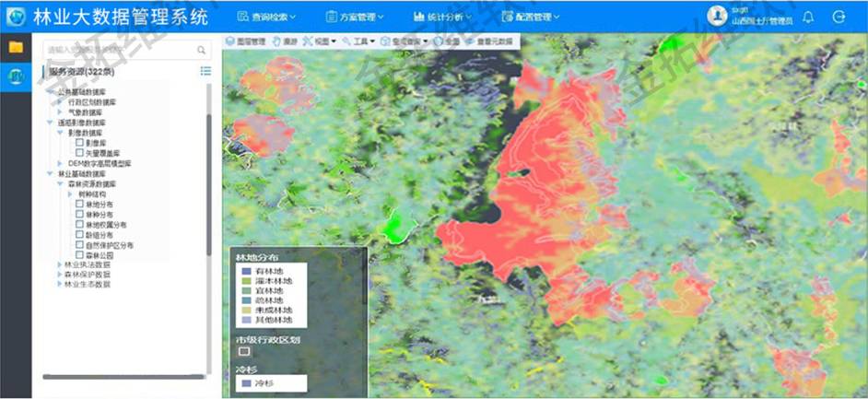
Task: Toggle the 矢量覆盖库 checkbox
Action: point(79,153)
